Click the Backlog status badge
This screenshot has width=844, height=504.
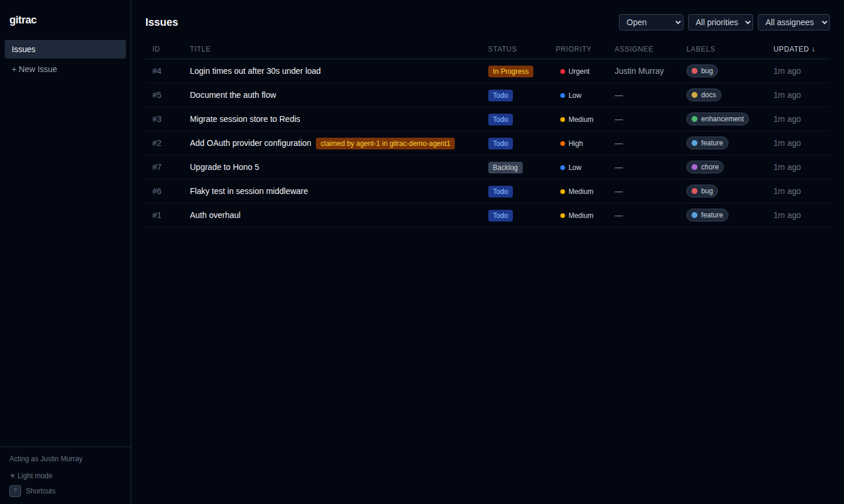[505, 168]
